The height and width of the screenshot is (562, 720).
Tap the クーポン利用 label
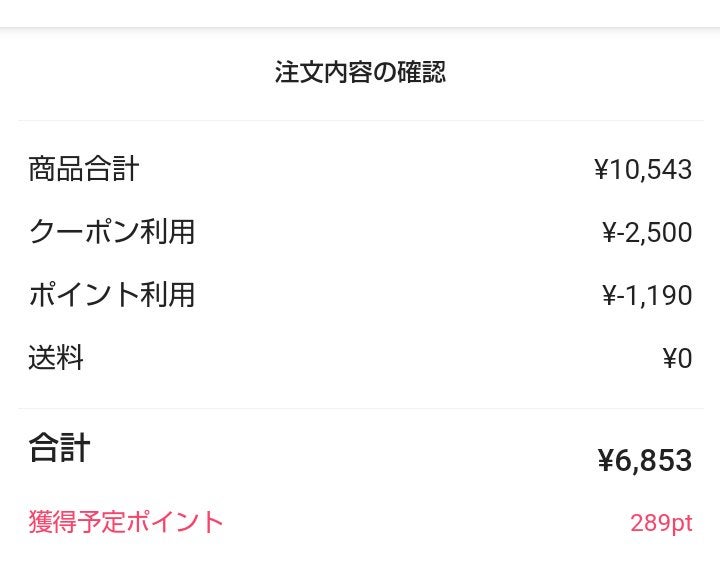click(111, 232)
